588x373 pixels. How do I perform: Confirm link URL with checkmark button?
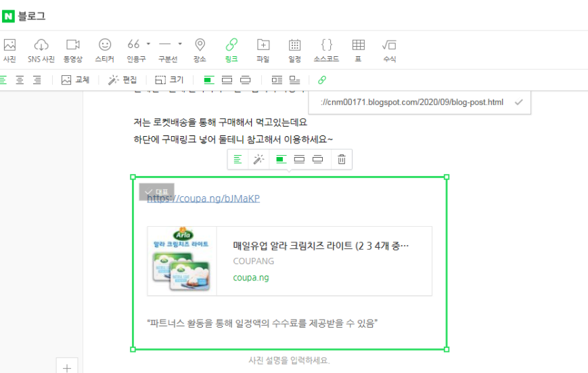click(x=518, y=102)
